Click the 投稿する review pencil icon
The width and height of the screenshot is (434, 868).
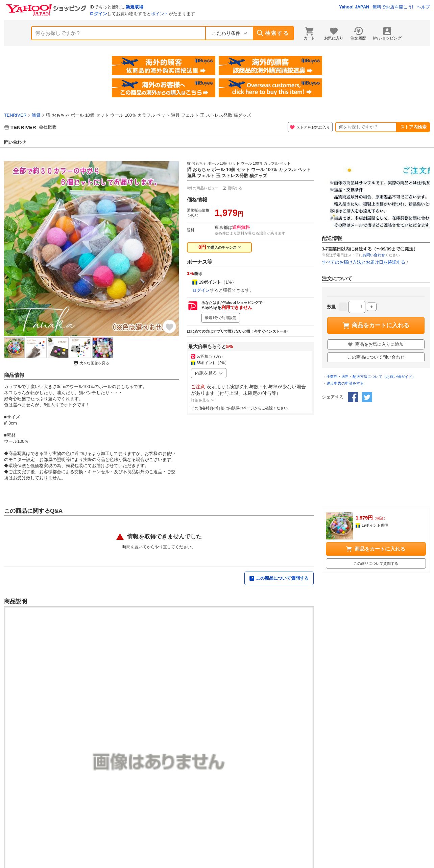click(224, 188)
